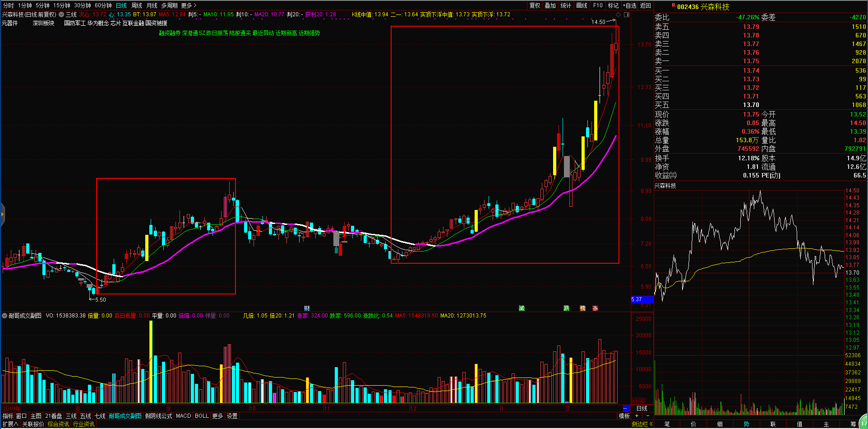Screen dimensions: 868x429
Task: Open the 主 main funds tab
Action: 826,424
